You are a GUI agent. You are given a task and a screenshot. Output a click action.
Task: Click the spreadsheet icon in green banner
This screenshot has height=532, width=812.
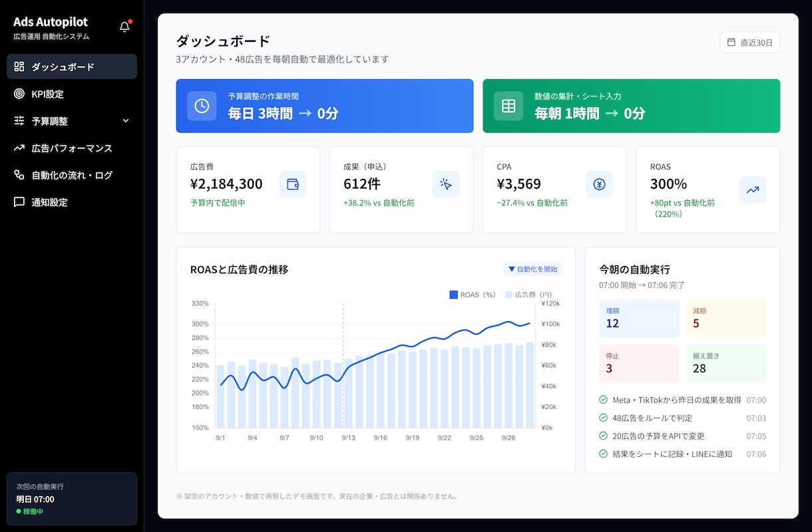click(x=508, y=106)
